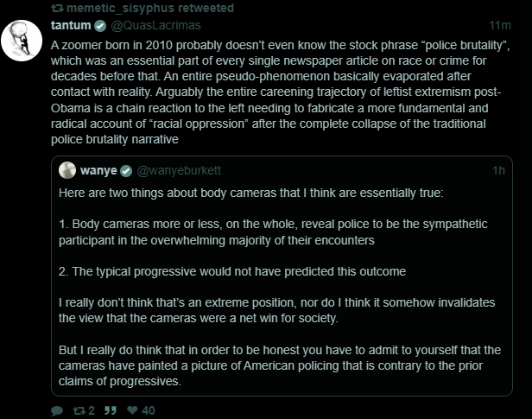Click tantum's verified badge
The width and height of the screenshot is (532, 419).
coord(100,26)
